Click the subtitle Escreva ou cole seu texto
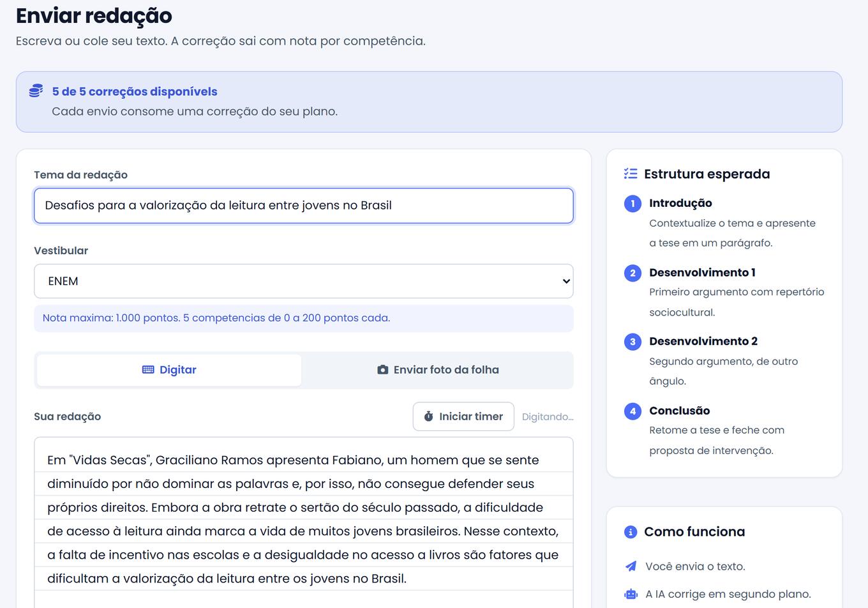The image size is (868, 608). [220, 41]
